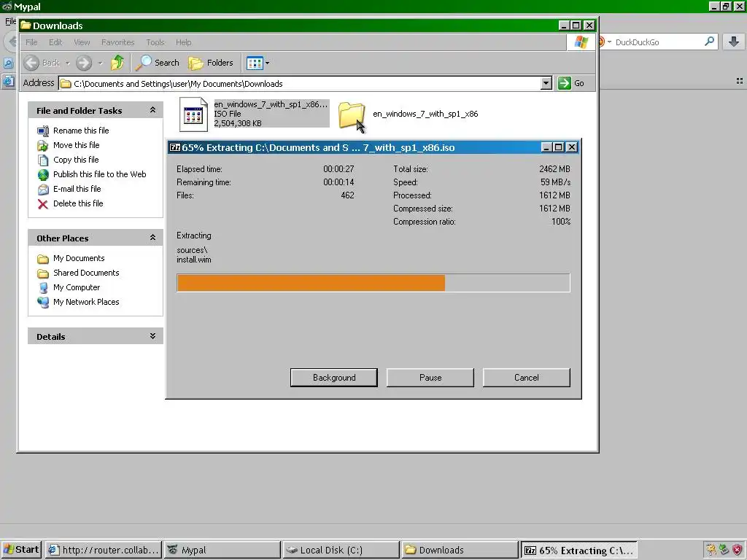This screenshot has height=560, width=747.
Task: Expand the Address bar dropdown
Action: pyautogui.click(x=546, y=83)
